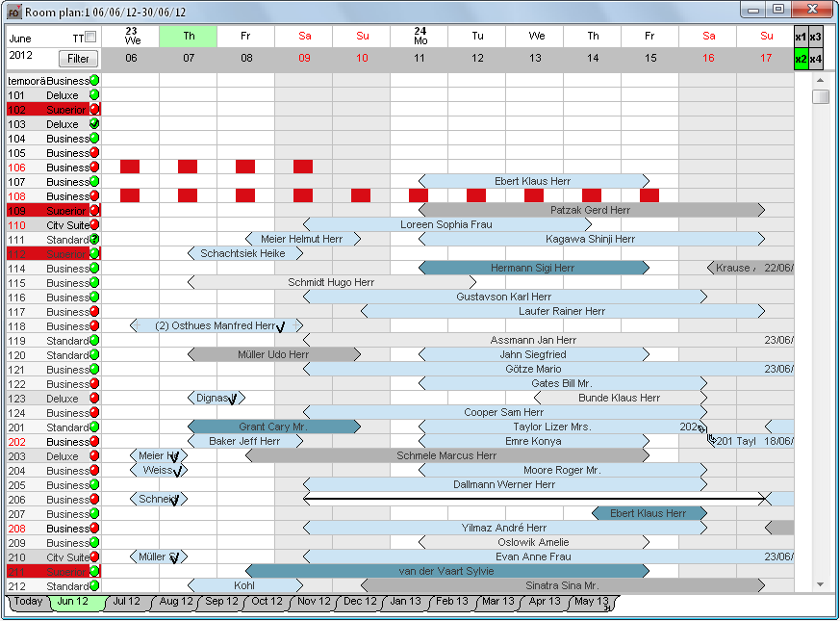
Task: Click the green status light for room 101
Action: (x=94, y=95)
